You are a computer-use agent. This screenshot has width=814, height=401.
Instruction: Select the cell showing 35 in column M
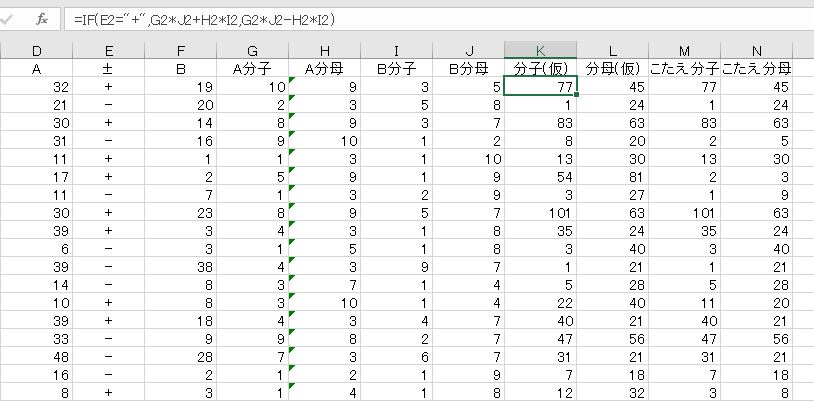pyautogui.click(x=684, y=231)
